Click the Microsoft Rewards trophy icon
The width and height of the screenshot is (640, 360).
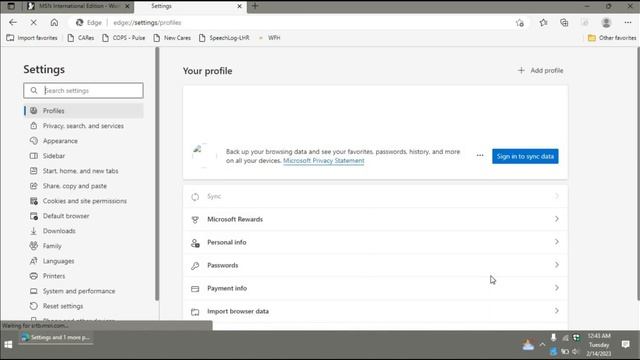tap(195, 220)
